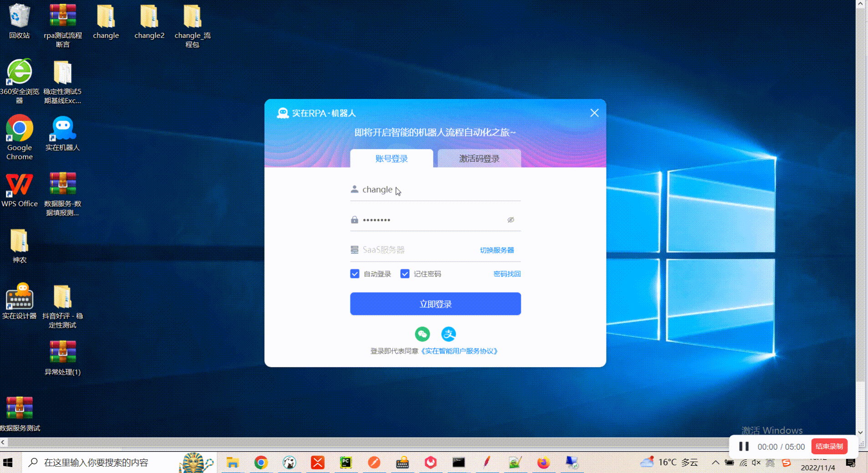Switch to the 激活码登录 tab
Image resolution: width=868 pixels, height=473 pixels.
(479, 159)
